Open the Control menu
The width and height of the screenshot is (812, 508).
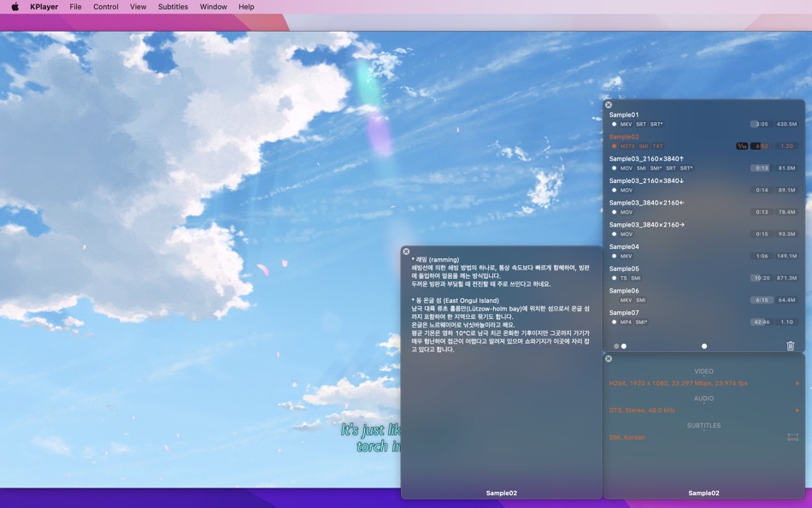(x=106, y=7)
